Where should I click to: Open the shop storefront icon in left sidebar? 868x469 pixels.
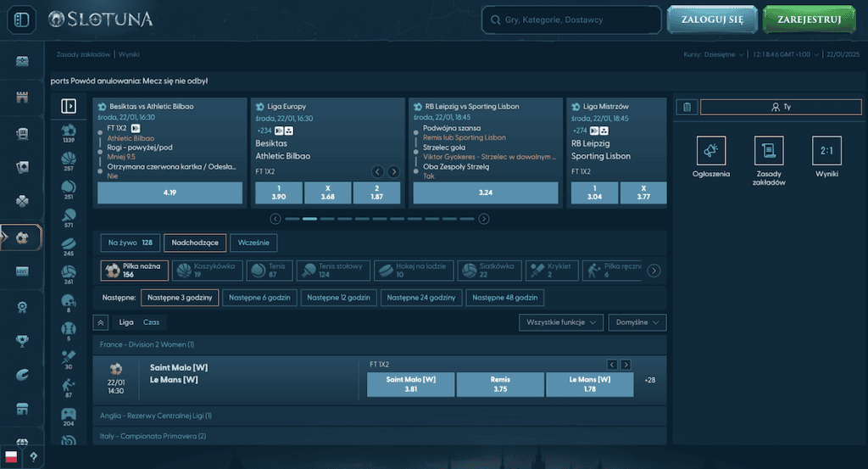tap(22, 409)
